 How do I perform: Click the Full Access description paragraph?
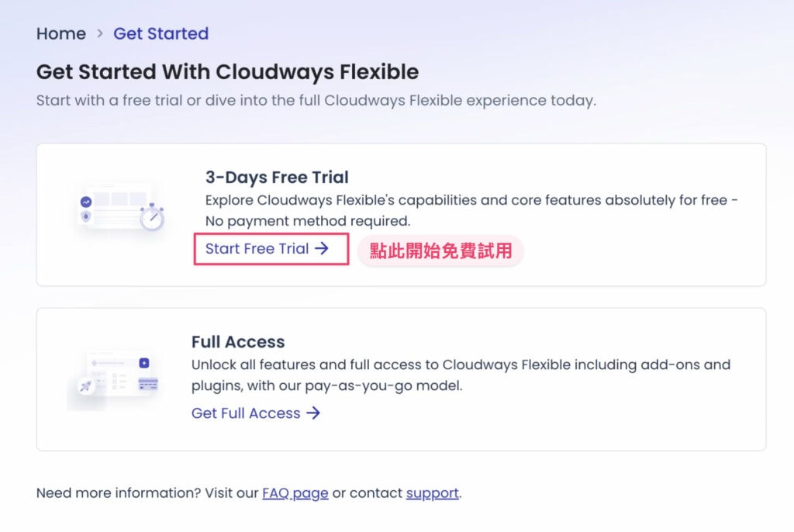click(461, 375)
